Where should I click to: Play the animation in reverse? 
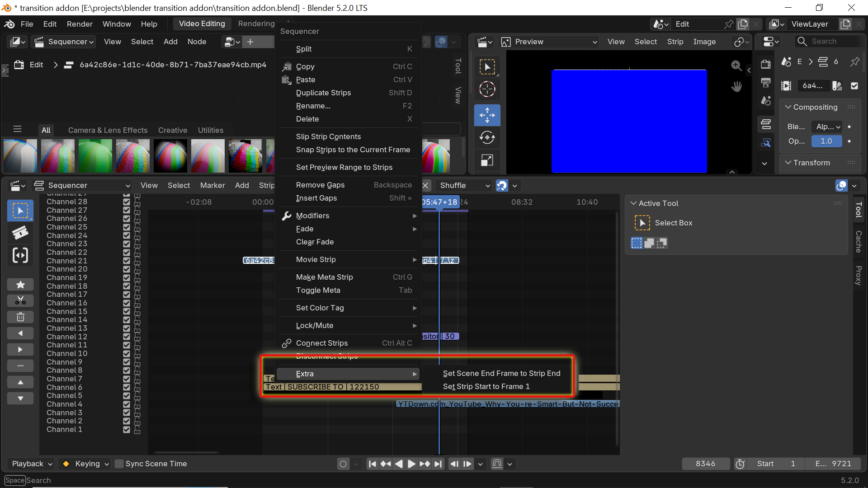tap(399, 464)
